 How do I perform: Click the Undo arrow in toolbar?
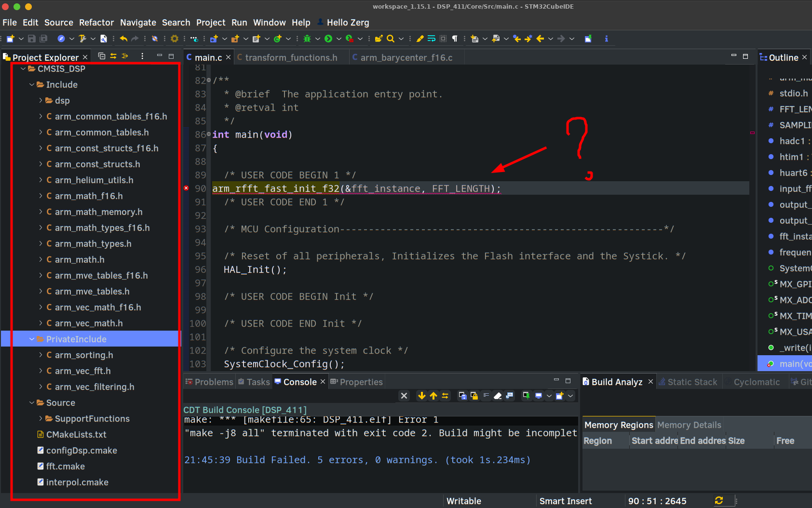[123, 39]
